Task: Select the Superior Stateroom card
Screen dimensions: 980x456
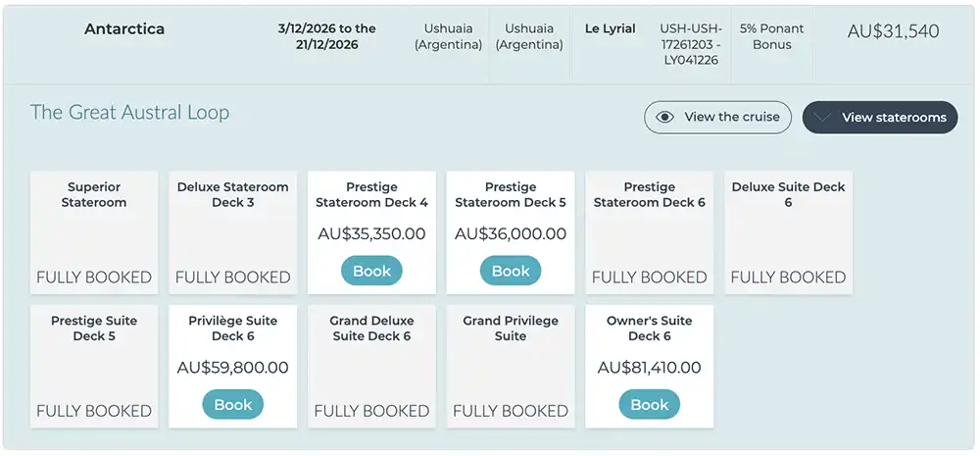Action: point(94,232)
